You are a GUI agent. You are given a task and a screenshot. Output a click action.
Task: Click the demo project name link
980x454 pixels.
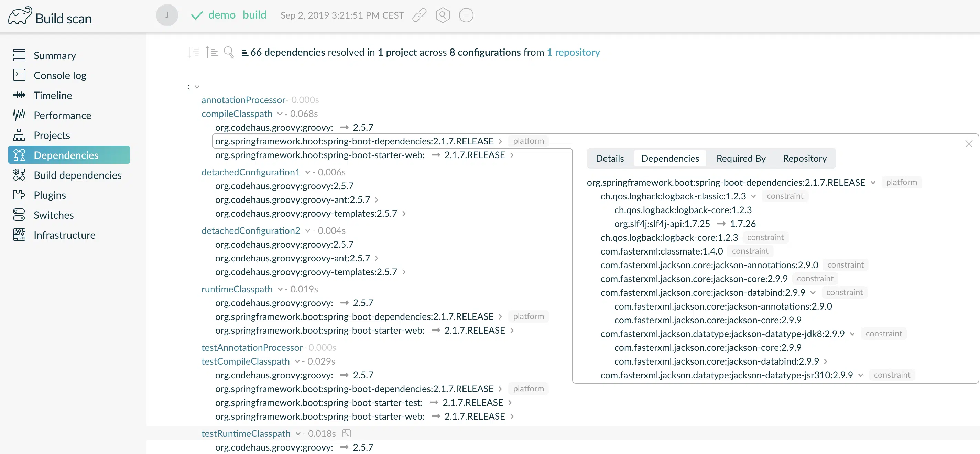pyautogui.click(x=222, y=15)
